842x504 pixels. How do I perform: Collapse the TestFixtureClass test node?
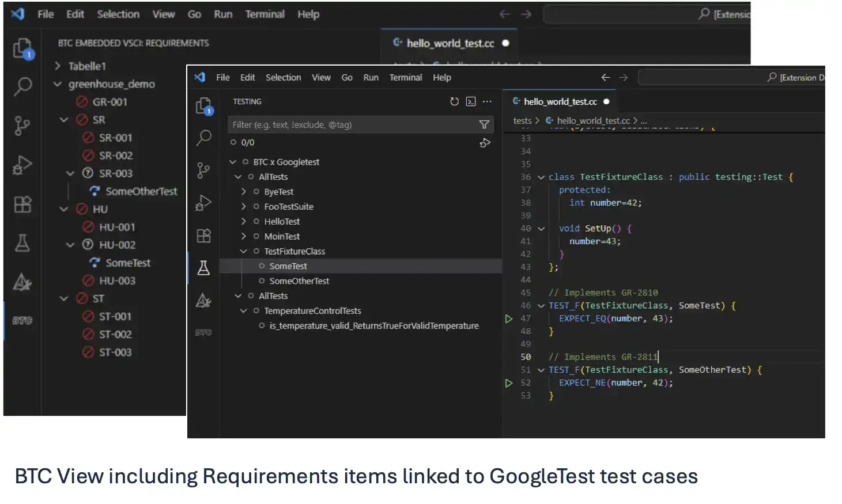[x=243, y=251]
